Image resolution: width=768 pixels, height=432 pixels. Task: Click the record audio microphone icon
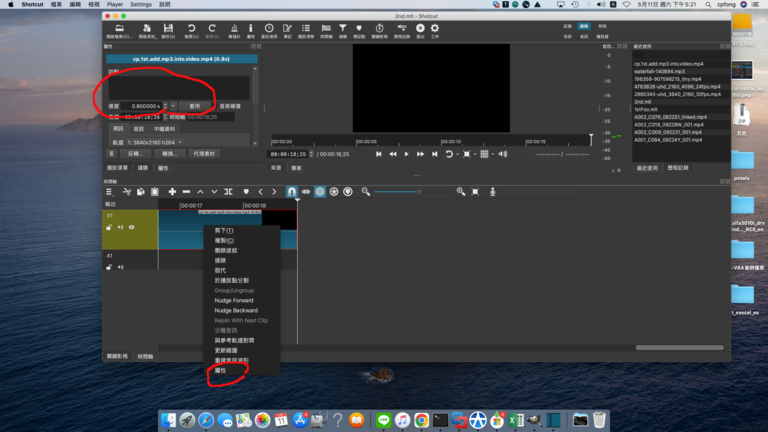tap(492, 191)
